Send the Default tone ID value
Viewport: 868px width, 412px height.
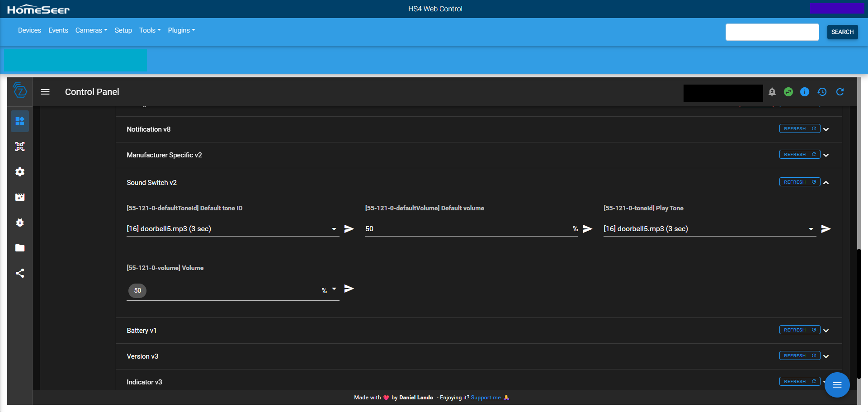click(x=349, y=229)
